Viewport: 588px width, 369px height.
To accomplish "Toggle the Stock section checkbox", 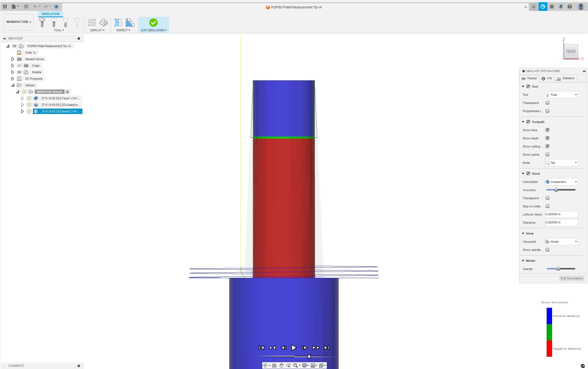I will (528, 174).
